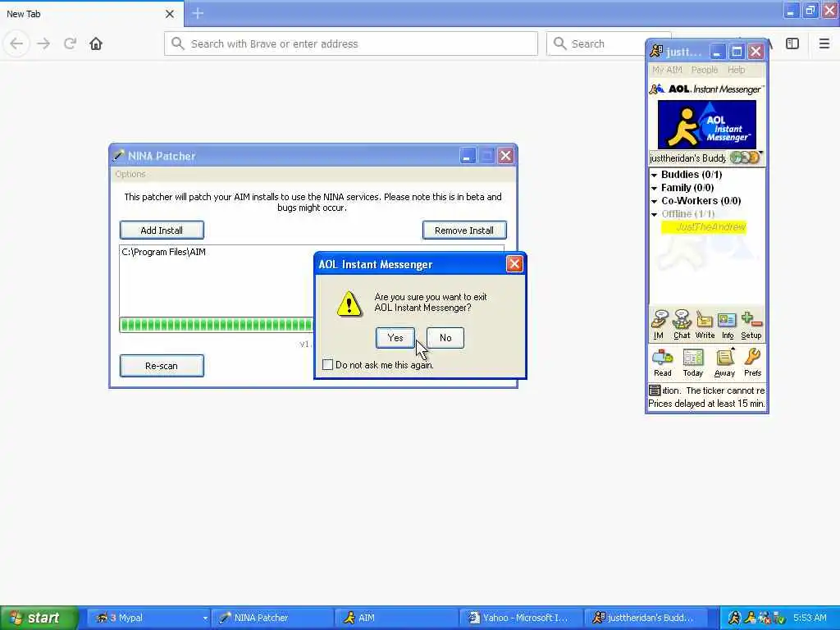Screen dimensions: 840x630
Task: Open Help menu in buddy list
Action: point(736,70)
